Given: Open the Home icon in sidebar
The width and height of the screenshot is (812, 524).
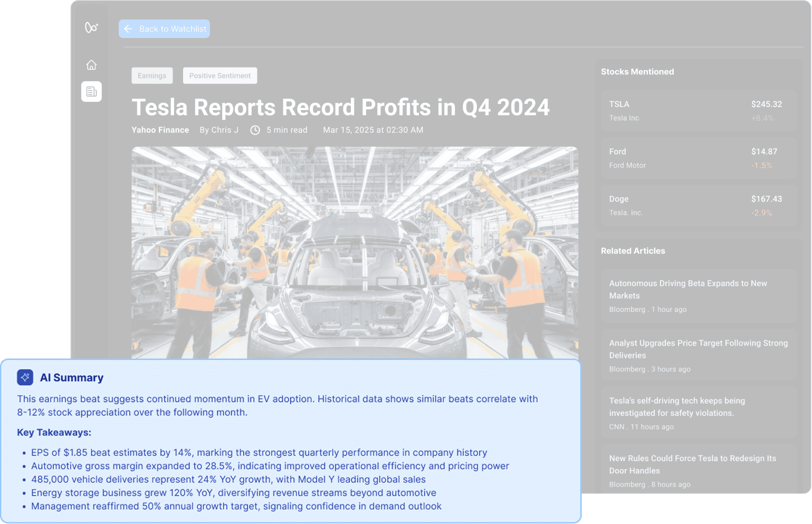Looking at the screenshot, I should (x=91, y=65).
